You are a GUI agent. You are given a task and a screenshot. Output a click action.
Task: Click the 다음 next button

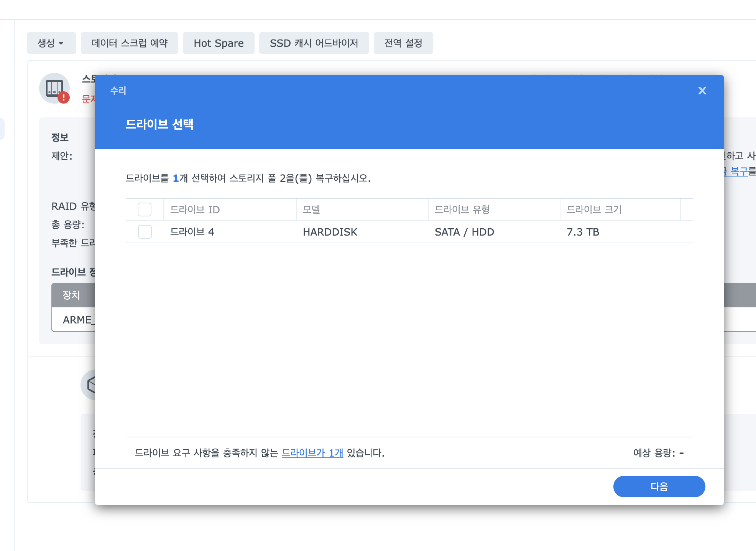[659, 487]
